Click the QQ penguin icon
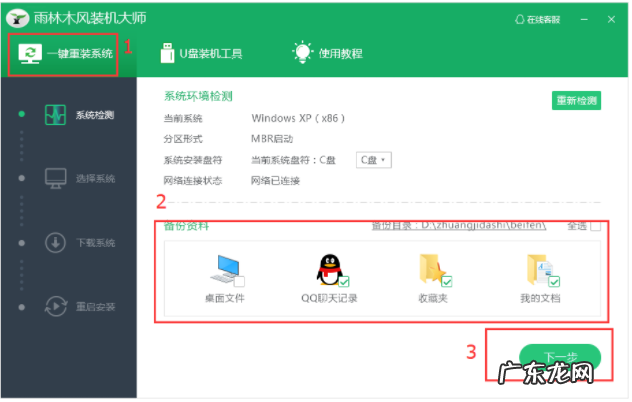Screen dimensions: 632x402 tap(329, 269)
